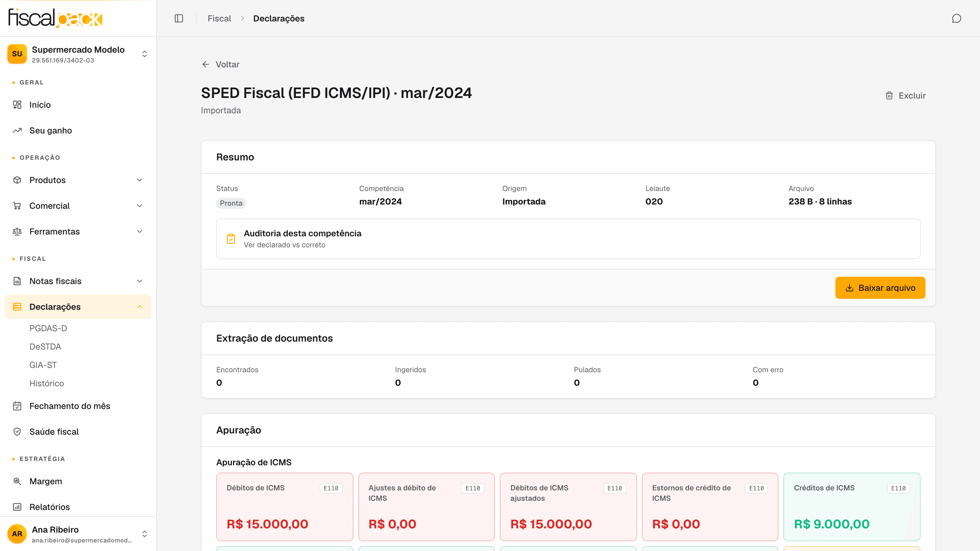
Task: Open the DeSTDA submenu item
Action: (x=45, y=347)
